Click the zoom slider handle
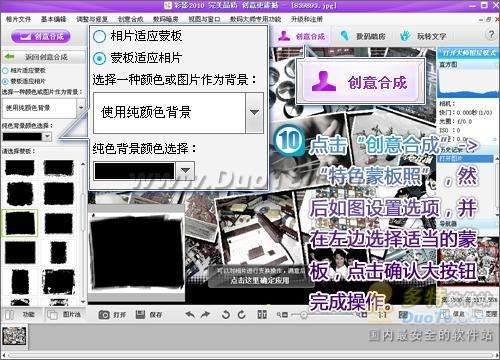Viewport: 500px width, 360px height. click(303, 315)
